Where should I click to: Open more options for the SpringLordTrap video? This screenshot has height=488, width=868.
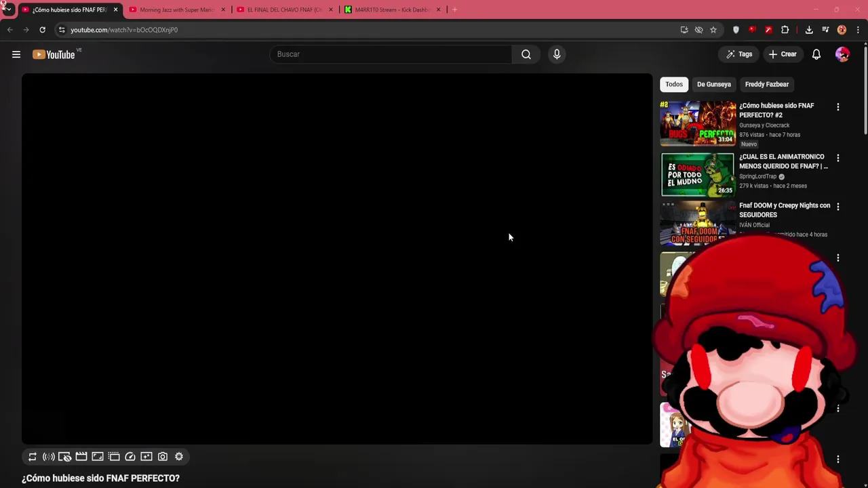click(838, 158)
